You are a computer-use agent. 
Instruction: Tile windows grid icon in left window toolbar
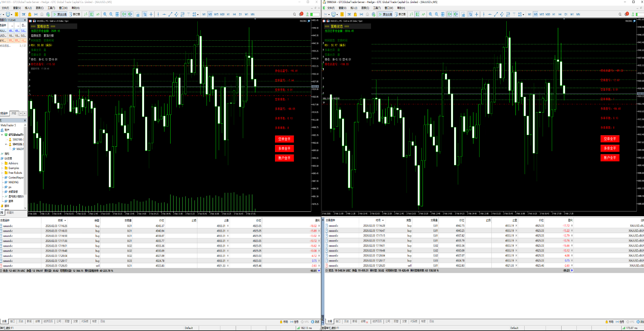pyautogui.click(x=117, y=14)
